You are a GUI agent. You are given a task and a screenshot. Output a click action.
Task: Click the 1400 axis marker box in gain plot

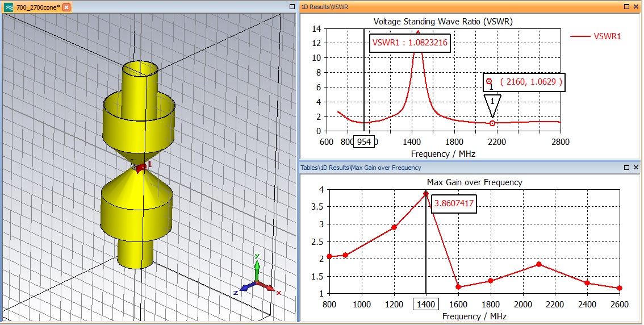click(x=426, y=304)
